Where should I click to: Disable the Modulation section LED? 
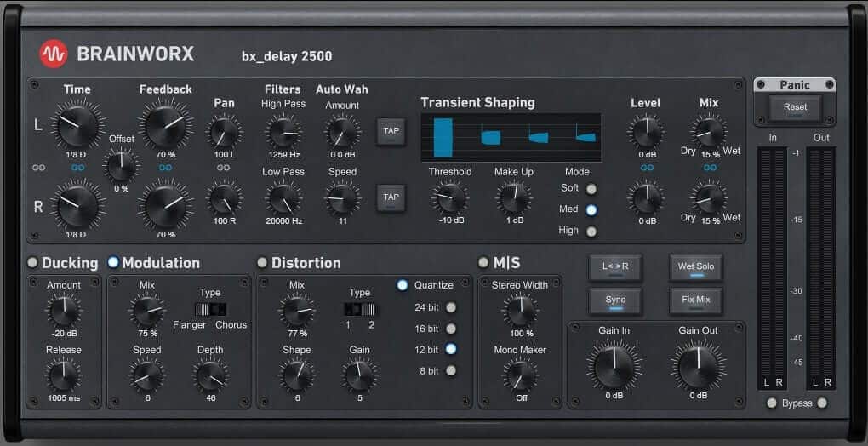(113, 262)
